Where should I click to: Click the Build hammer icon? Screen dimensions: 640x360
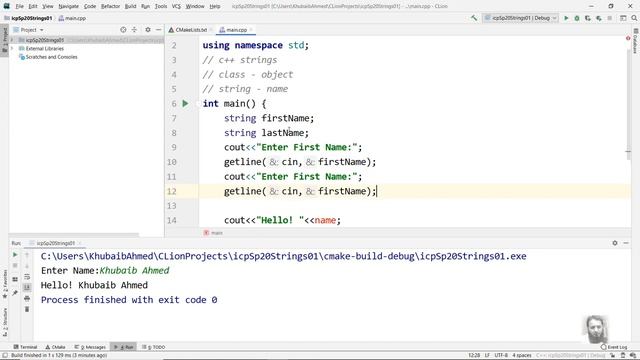point(473,18)
